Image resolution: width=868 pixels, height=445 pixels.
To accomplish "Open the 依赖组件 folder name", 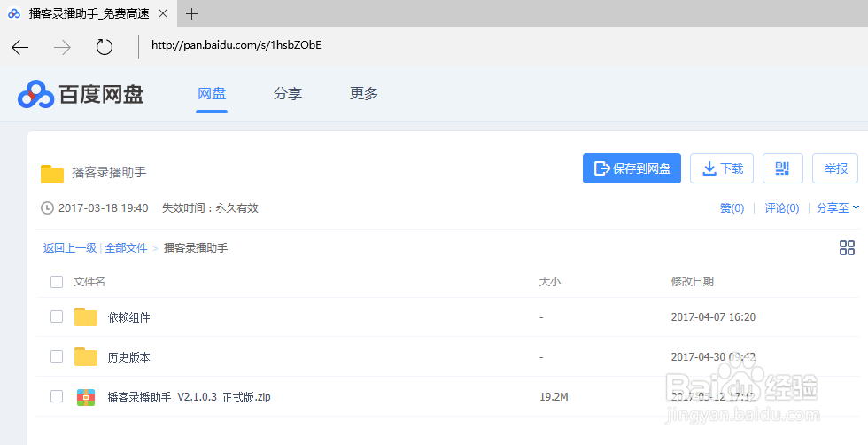I will [x=129, y=317].
